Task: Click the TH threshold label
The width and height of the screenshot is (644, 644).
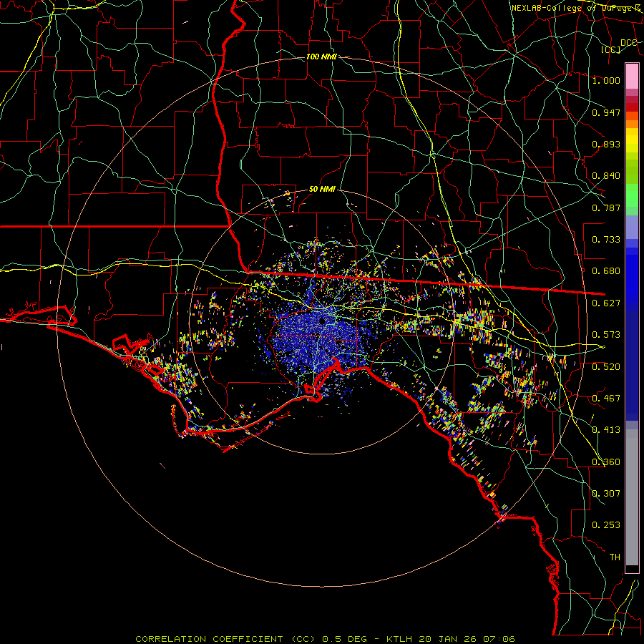Action: click(x=615, y=557)
